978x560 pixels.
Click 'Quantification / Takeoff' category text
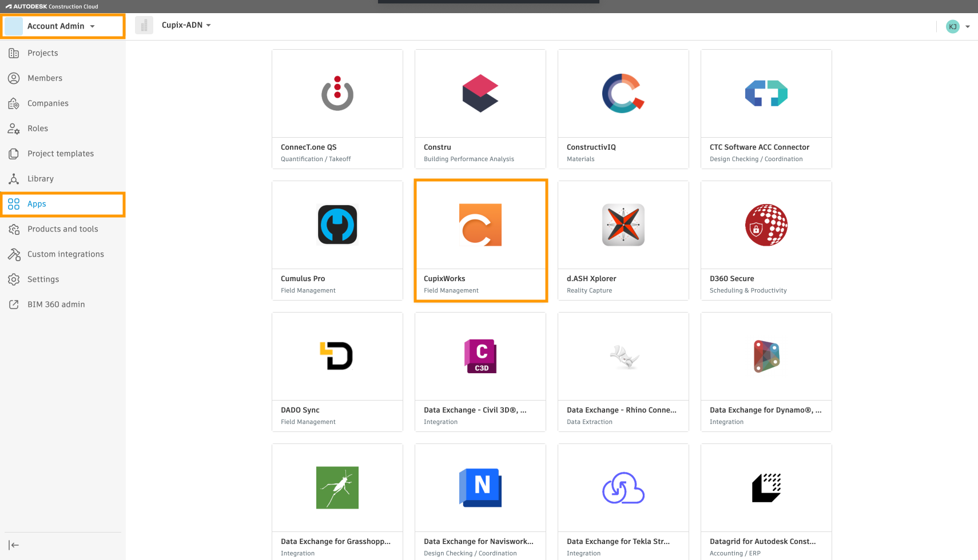(x=316, y=159)
